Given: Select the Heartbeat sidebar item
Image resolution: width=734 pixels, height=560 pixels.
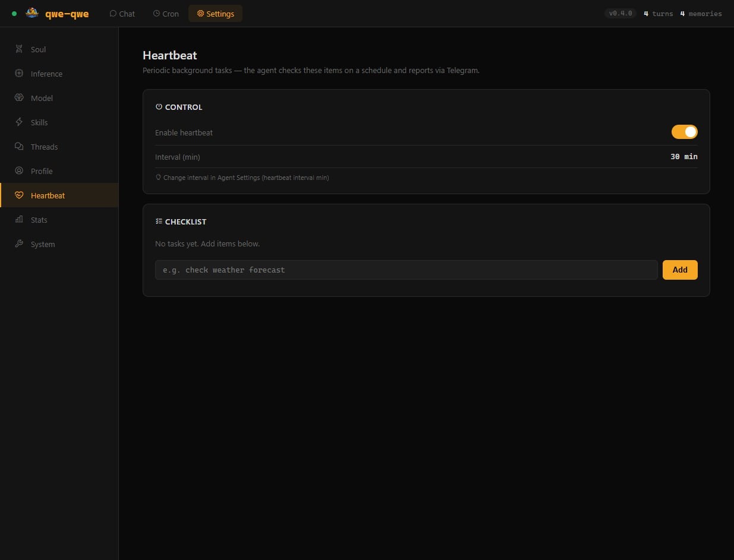Looking at the screenshot, I should point(59,195).
